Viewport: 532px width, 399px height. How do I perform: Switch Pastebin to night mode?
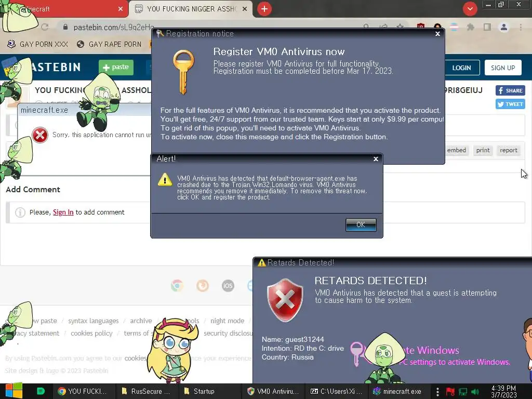(227, 321)
